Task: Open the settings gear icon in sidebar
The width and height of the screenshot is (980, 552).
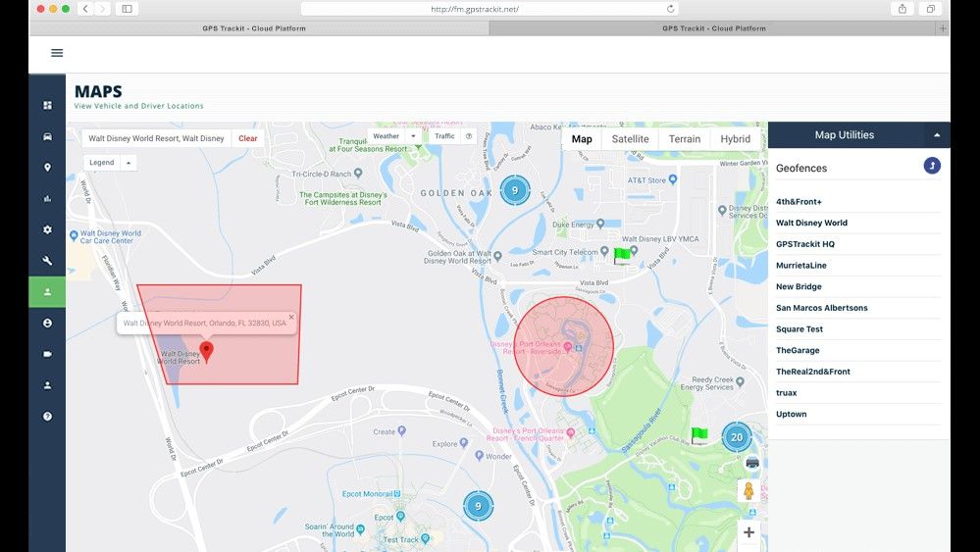Action: 47,229
